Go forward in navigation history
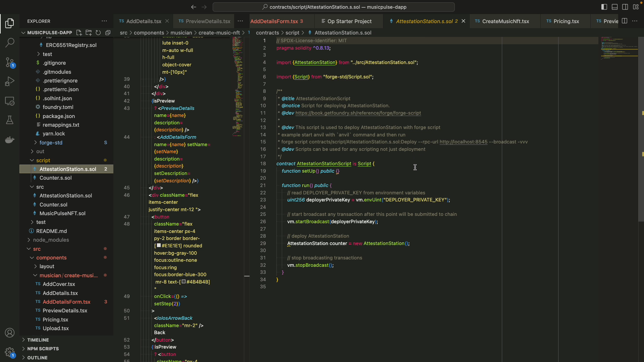Viewport: 644px width, 362px height. pyautogui.click(x=204, y=7)
